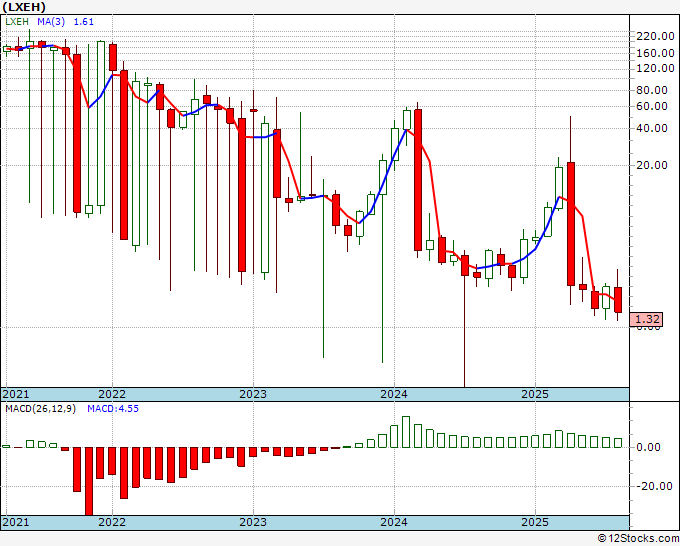Click the highlighted 1.32 current price tag
Screen dimensions: 680x546
(646, 319)
